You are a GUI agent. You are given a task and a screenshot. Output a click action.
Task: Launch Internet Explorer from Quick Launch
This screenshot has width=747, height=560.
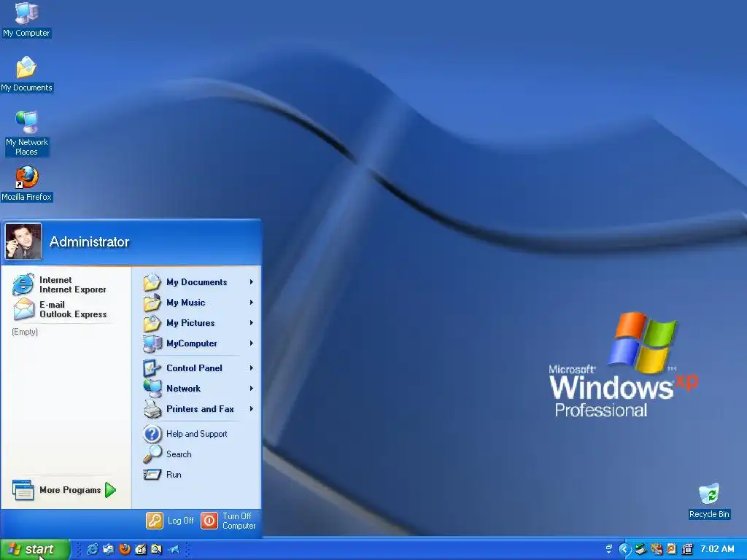(x=93, y=549)
